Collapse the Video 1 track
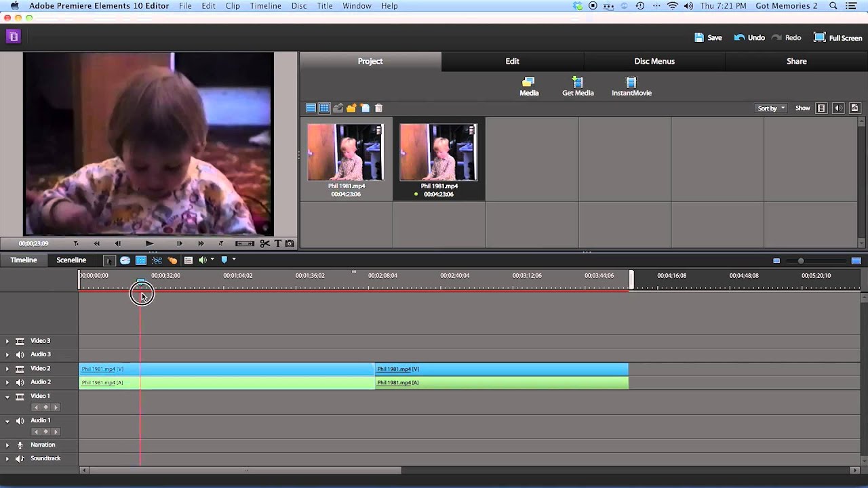 [7, 396]
